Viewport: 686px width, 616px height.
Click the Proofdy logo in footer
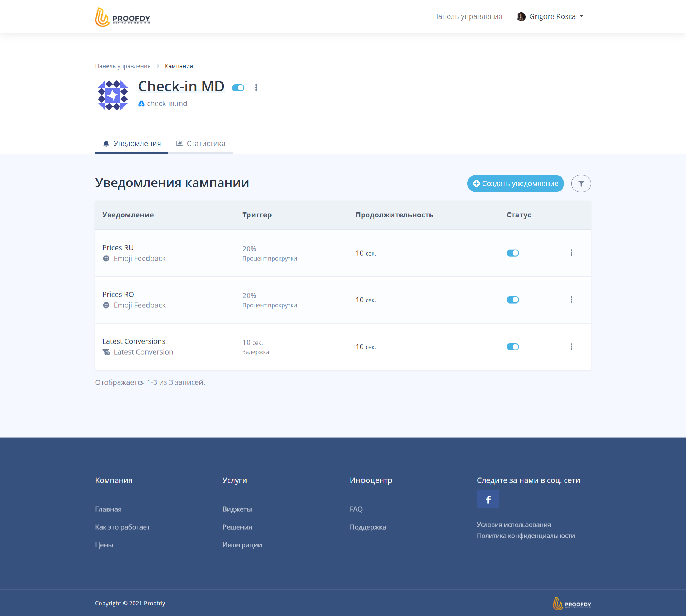[572, 604]
